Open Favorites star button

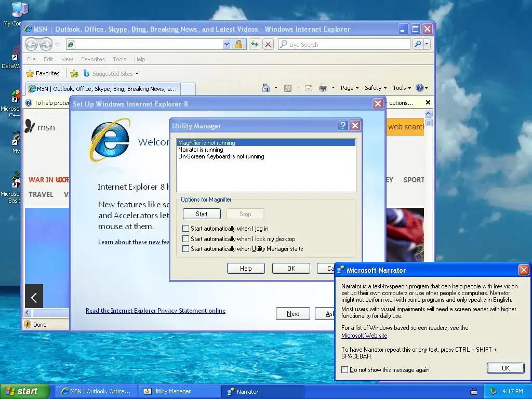click(x=43, y=73)
